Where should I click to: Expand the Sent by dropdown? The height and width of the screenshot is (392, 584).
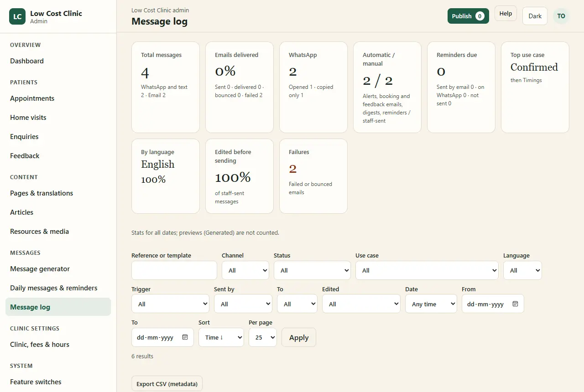(243, 304)
